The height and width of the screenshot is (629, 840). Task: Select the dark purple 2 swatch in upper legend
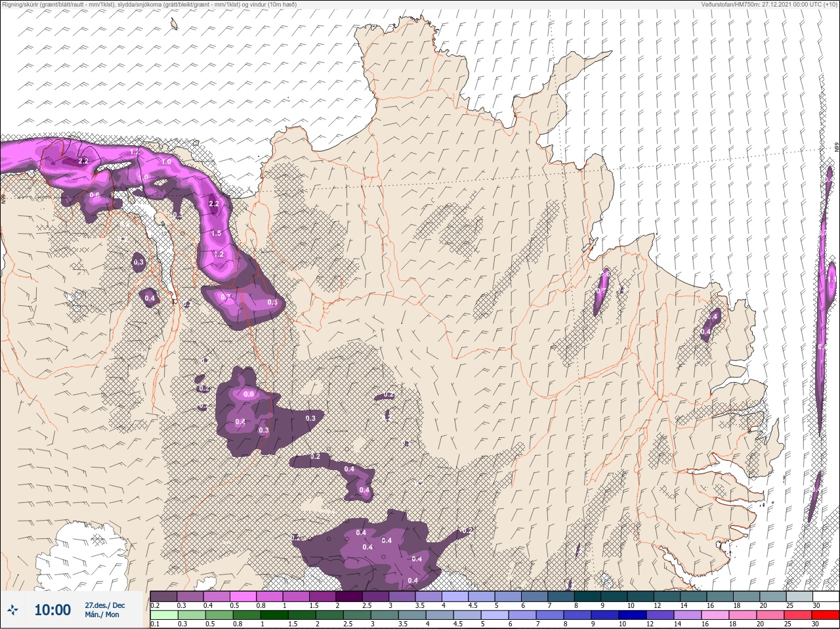pos(349,596)
